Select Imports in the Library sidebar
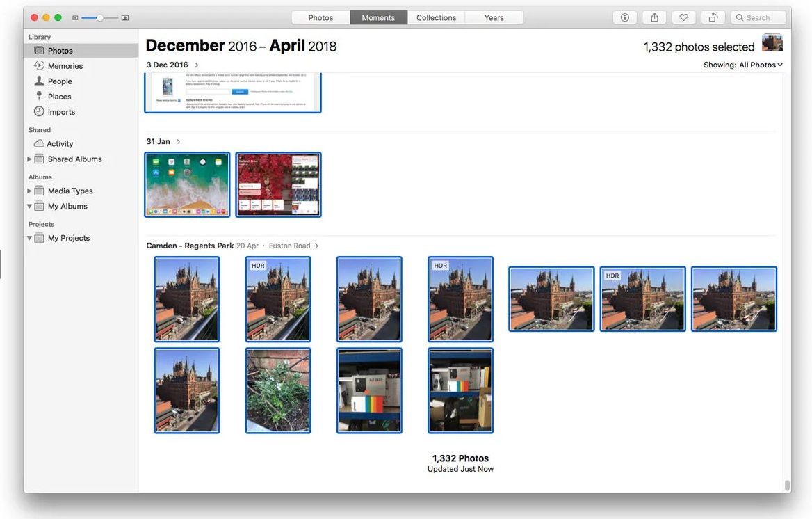812x519 pixels. point(81,111)
